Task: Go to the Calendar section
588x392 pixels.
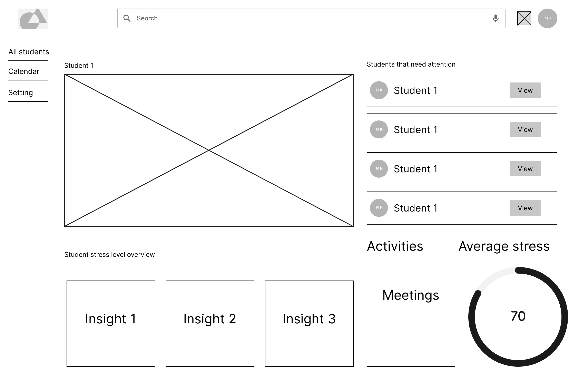Action: (24, 71)
